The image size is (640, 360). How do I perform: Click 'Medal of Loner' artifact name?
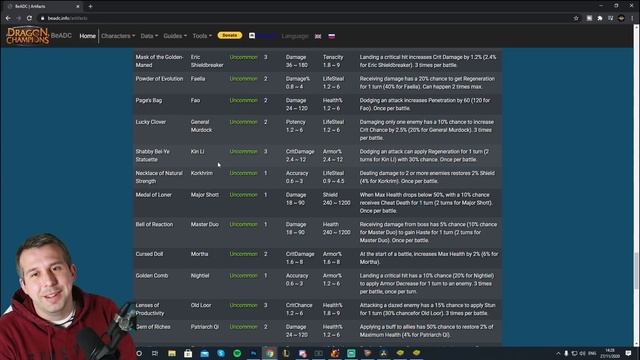(153, 195)
